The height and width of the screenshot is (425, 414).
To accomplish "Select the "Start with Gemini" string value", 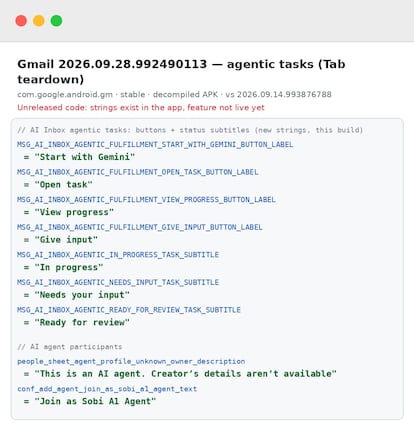I will click(85, 157).
